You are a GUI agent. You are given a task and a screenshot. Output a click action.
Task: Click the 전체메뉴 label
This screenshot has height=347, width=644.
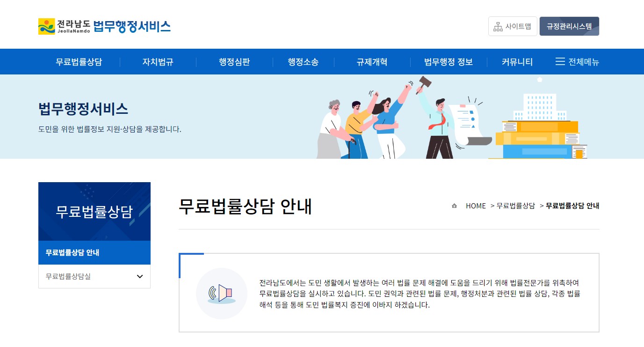coord(584,62)
